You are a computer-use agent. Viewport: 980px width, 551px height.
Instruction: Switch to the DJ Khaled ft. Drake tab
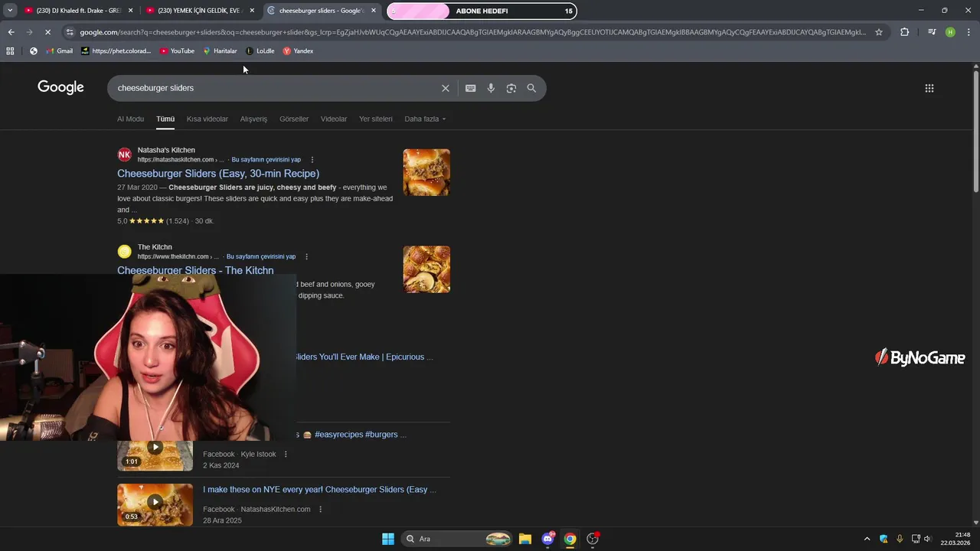click(73, 11)
